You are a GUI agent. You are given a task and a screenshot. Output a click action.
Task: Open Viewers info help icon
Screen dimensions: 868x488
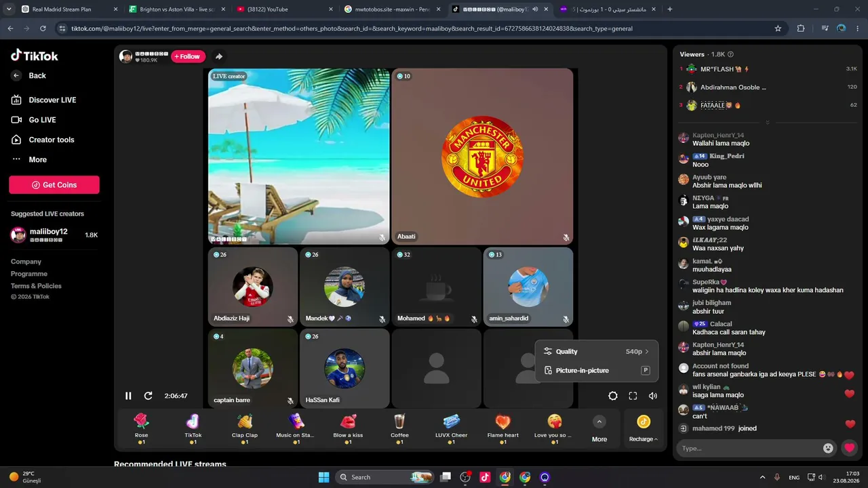click(730, 54)
